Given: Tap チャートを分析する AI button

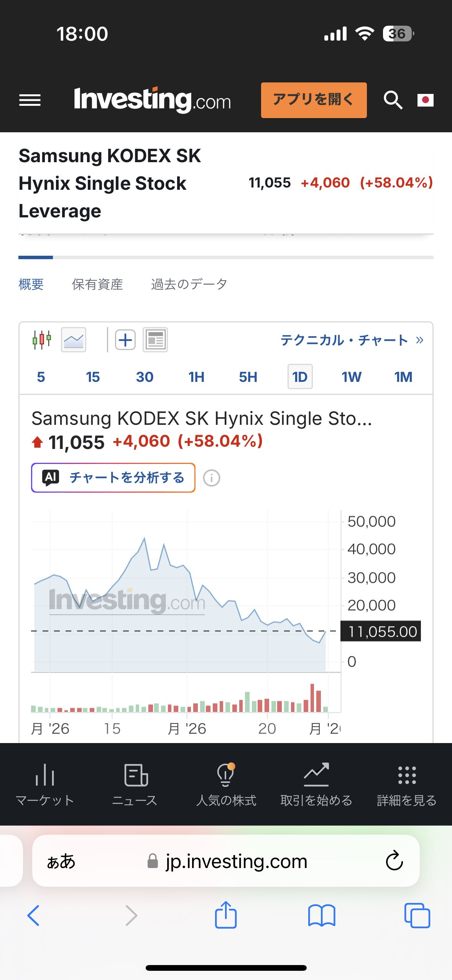Looking at the screenshot, I should pos(113,478).
